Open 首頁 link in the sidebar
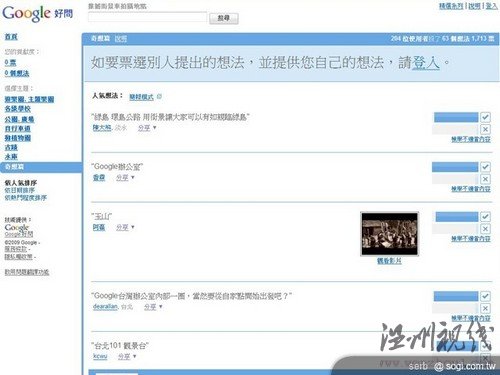Image resolution: width=500 pixels, height=375 pixels. (11, 37)
